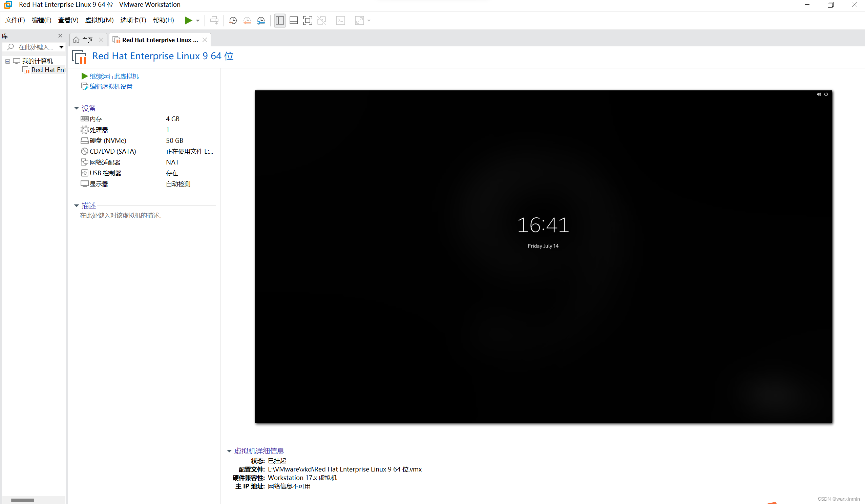Screen dimensions: 865x504
Task: Click the 硬盘 (NVMe) device row
Action: (x=148, y=141)
